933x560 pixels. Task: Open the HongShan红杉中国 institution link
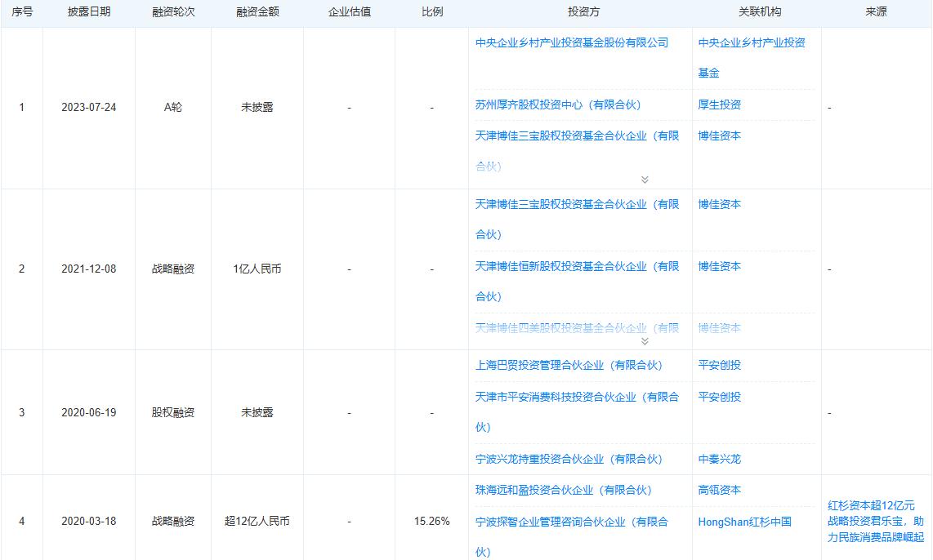(x=744, y=522)
